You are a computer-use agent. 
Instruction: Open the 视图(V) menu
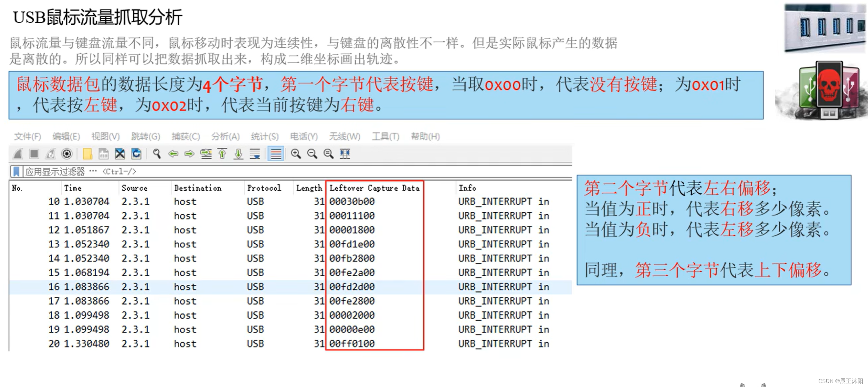point(105,137)
